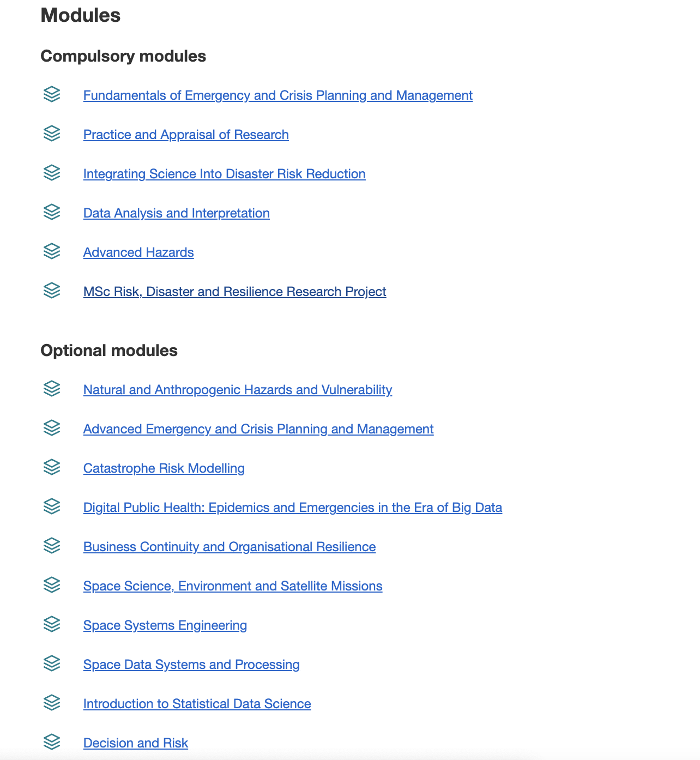Click the module icon beside Business Continuity and Organisational Resilience
This screenshot has width=700, height=760.
tap(52, 546)
